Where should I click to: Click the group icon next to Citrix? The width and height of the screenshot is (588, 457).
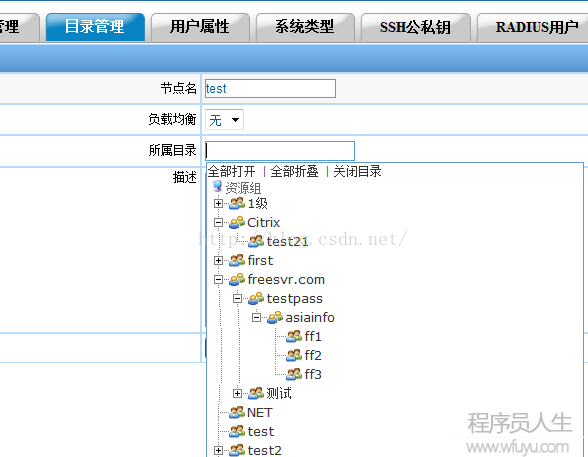coord(237,222)
